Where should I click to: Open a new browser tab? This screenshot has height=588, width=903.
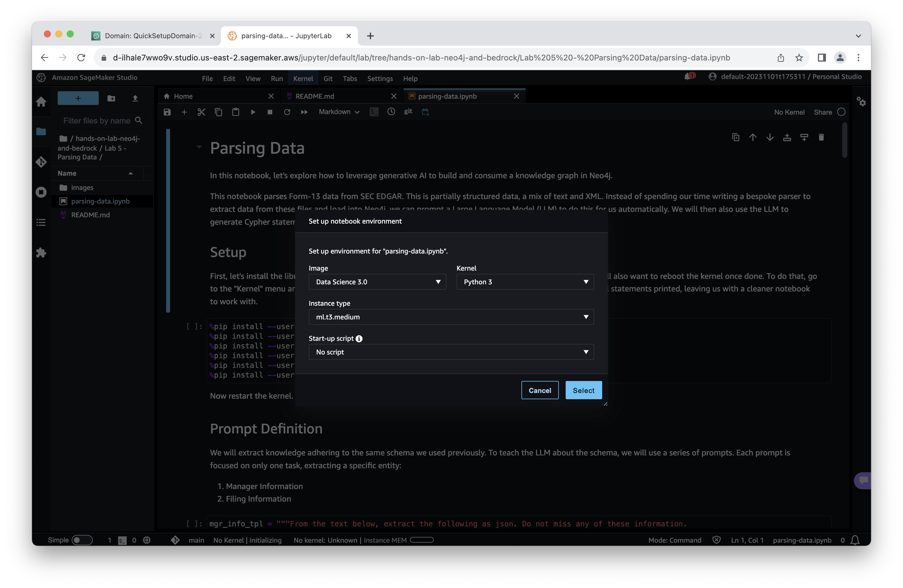370,36
